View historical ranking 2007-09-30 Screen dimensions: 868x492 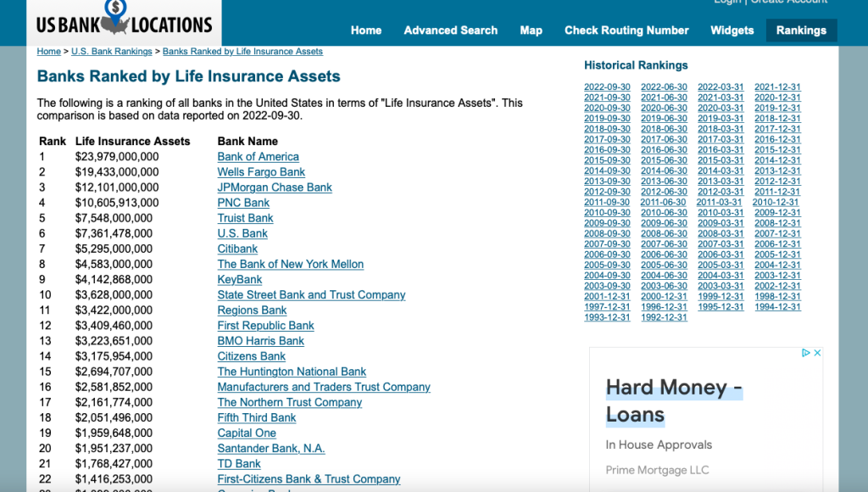click(x=607, y=243)
